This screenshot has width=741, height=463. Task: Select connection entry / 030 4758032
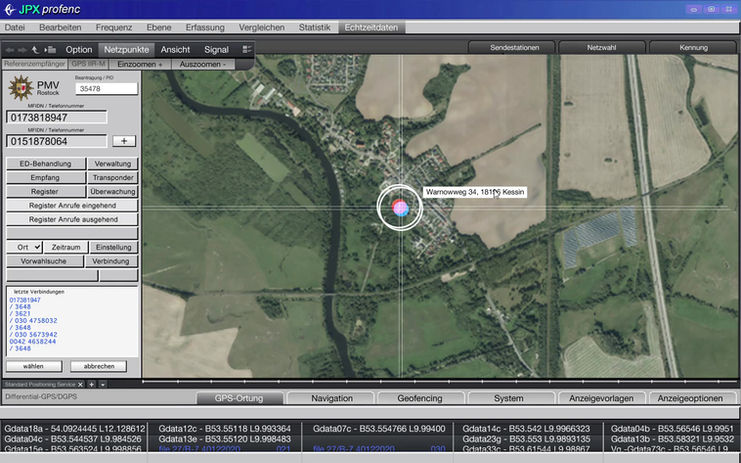click(x=33, y=320)
